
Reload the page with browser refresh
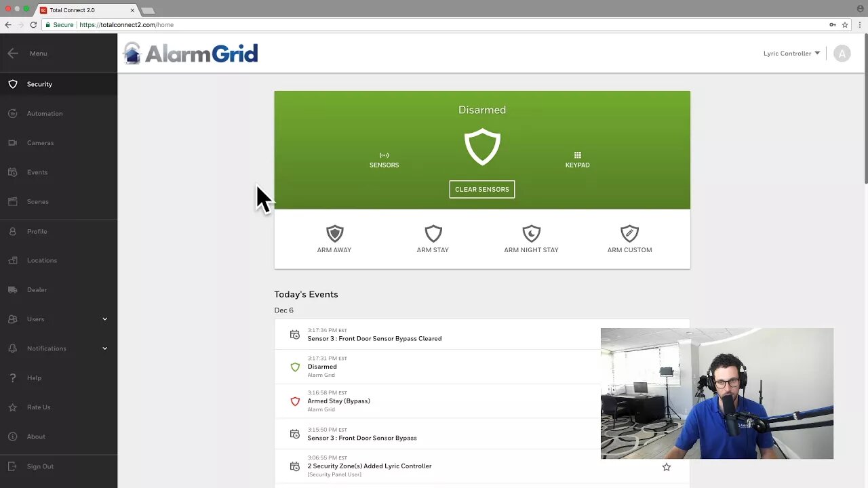[33, 24]
